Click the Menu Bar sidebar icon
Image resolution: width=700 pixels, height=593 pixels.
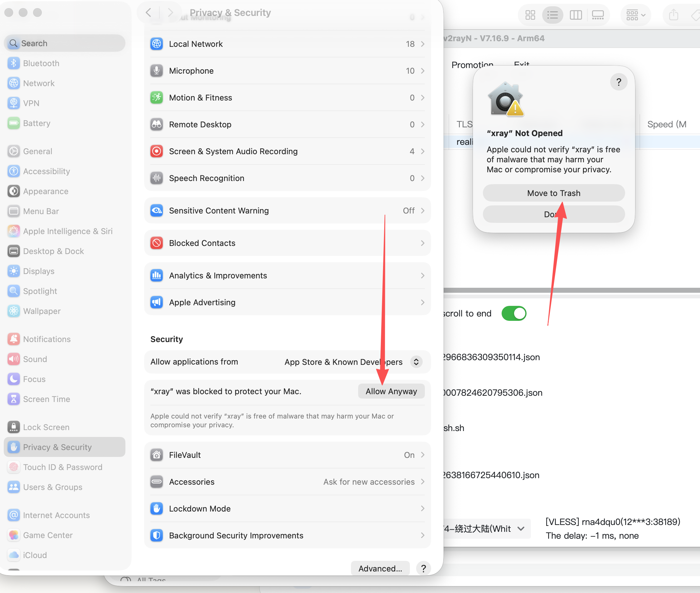tap(14, 211)
